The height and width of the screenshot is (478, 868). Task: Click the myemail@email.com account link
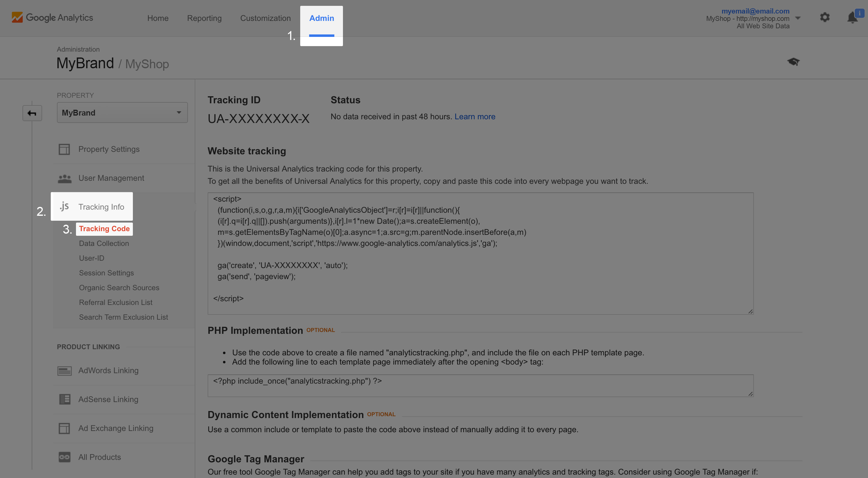click(x=755, y=11)
